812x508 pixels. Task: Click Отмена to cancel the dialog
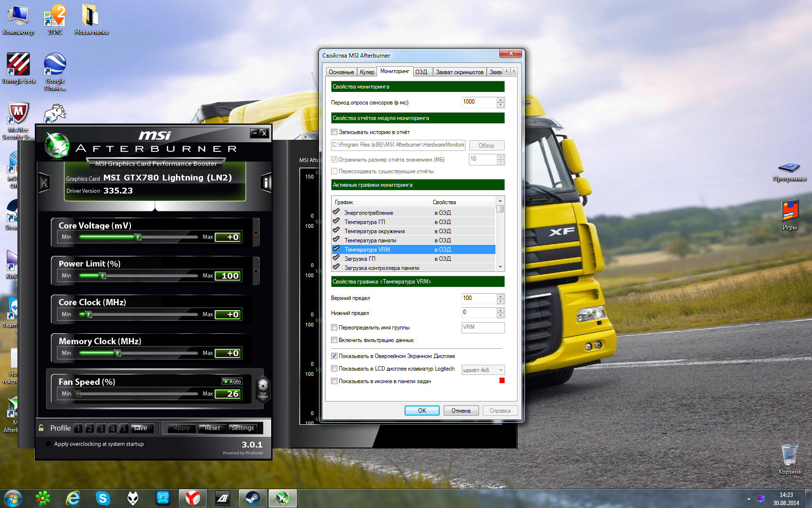(461, 411)
